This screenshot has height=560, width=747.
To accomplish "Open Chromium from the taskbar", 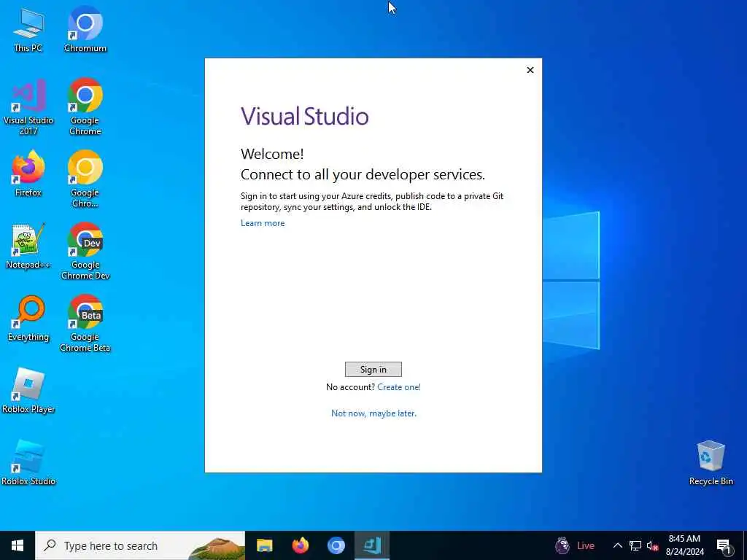I will pyautogui.click(x=336, y=545).
